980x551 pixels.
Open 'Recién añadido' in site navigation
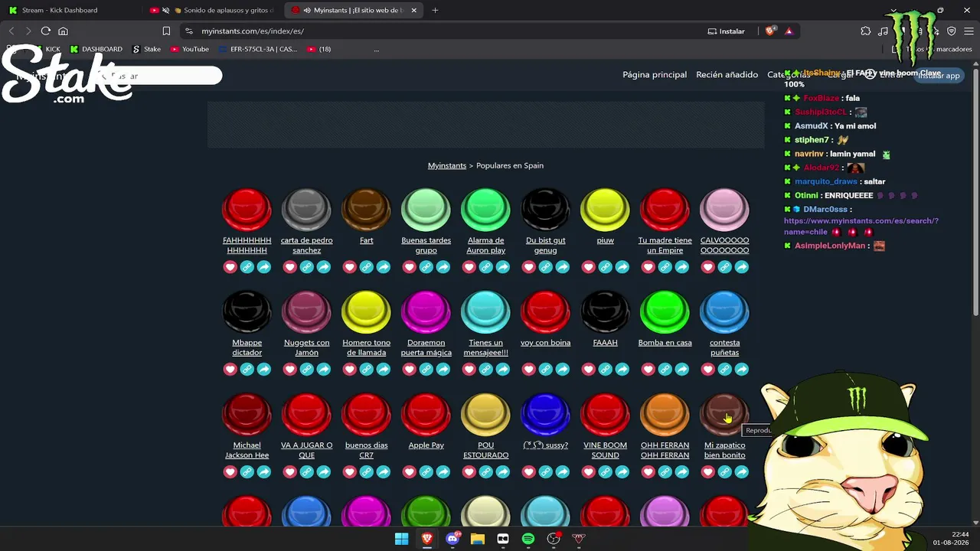pos(727,75)
